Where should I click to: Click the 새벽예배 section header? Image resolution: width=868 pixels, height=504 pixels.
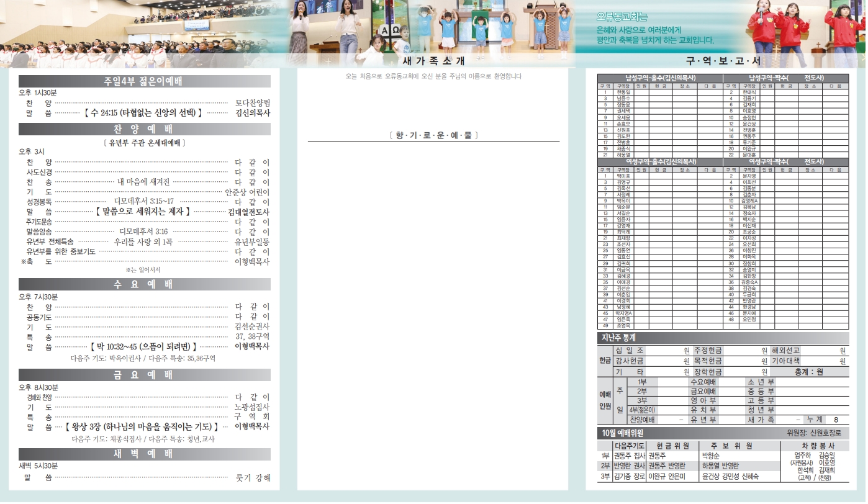coord(144,454)
